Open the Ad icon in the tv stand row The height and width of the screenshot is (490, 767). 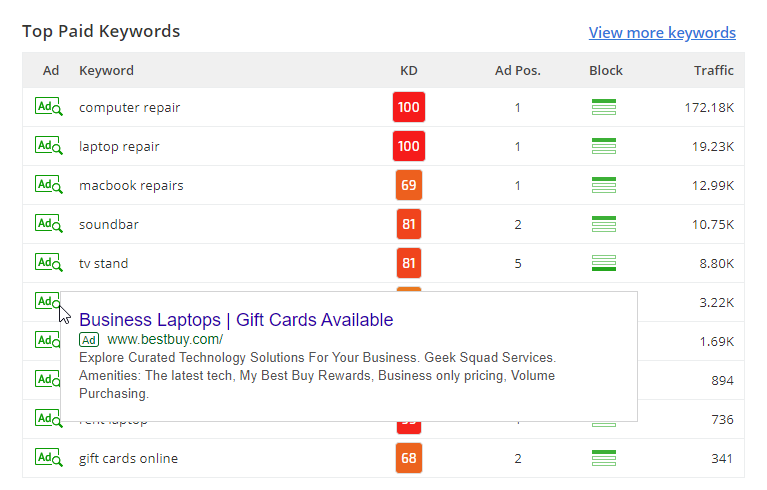[48, 263]
